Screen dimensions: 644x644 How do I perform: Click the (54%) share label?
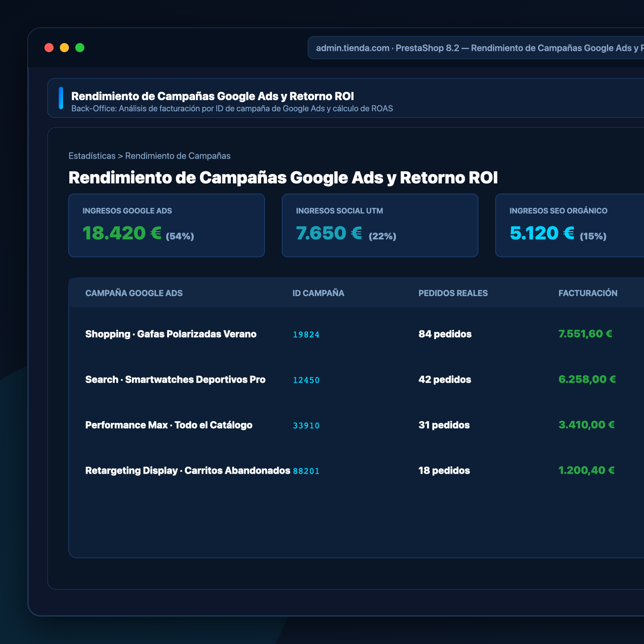[x=180, y=236]
